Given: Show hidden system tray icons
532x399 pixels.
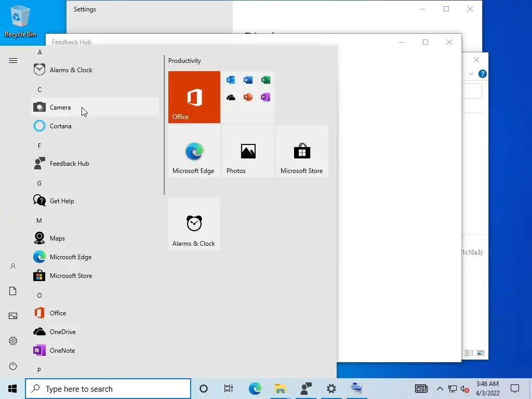Looking at the screenshot, I should point(440,389).
